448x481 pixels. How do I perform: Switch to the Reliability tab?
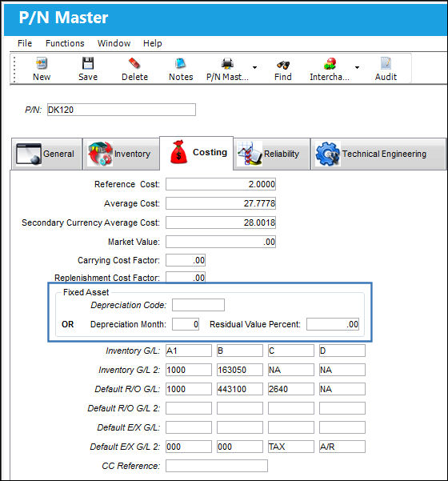pyautogui.click(x=271, y=154)
